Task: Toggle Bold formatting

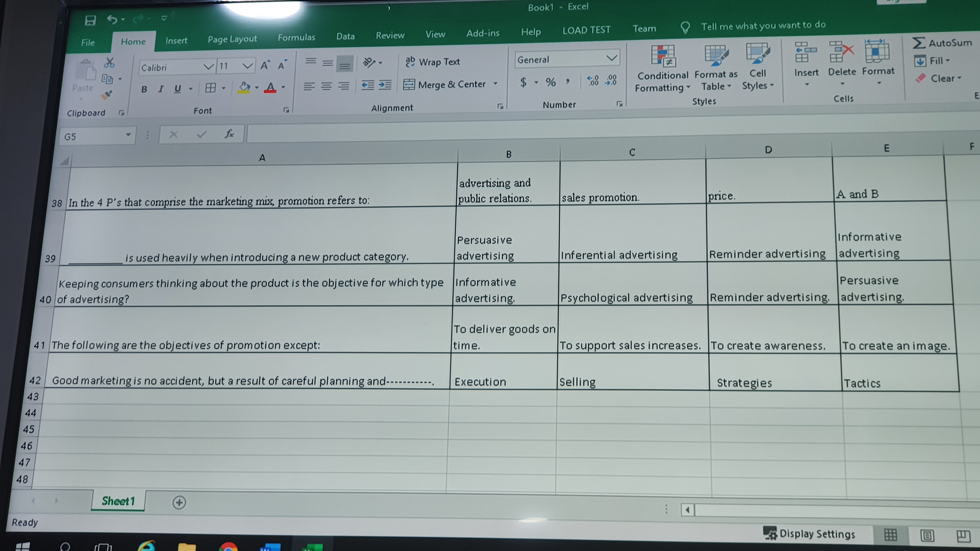Action: pyautogui.click(x=144, y=89)
